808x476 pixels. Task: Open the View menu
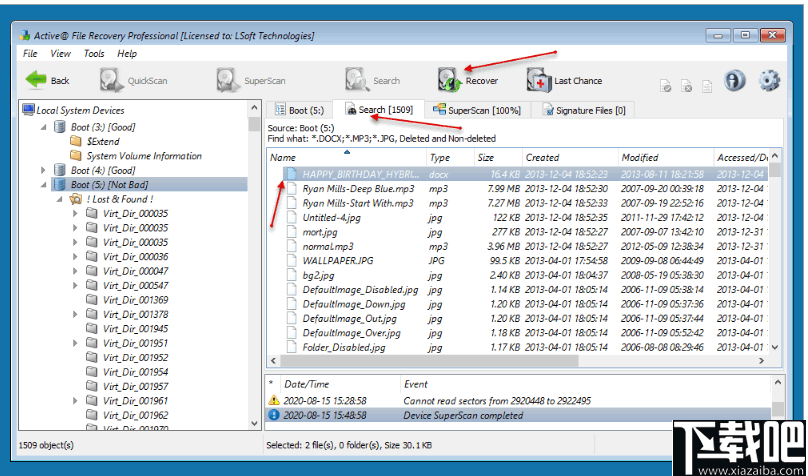(61, 54)
